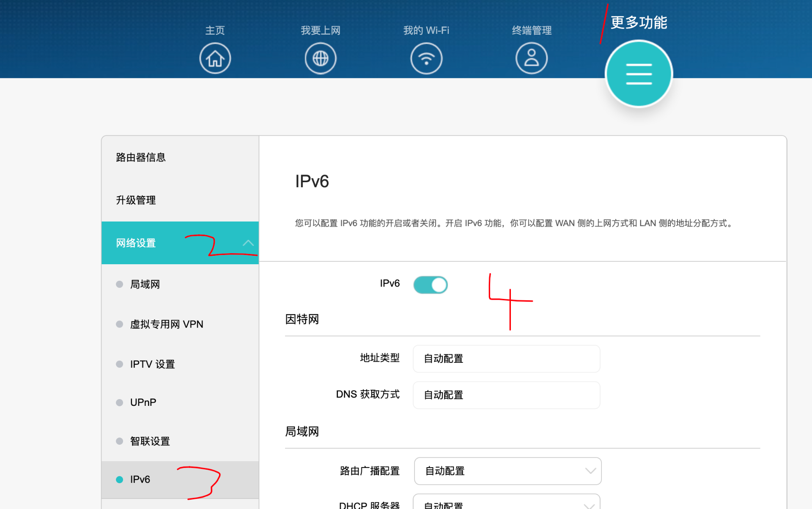
Task: Click the teal hamburger menu icon
Action: [639, 74]
